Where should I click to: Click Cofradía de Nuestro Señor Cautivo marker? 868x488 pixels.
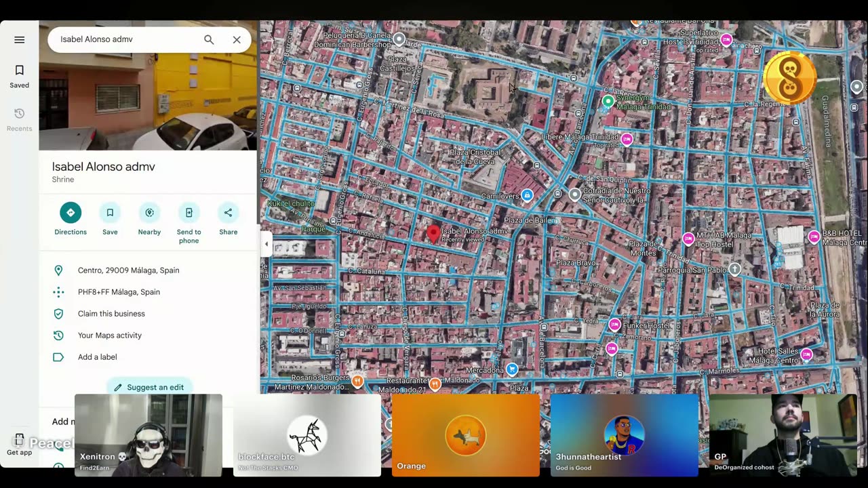pyautogui.click(x=575, y=195)
